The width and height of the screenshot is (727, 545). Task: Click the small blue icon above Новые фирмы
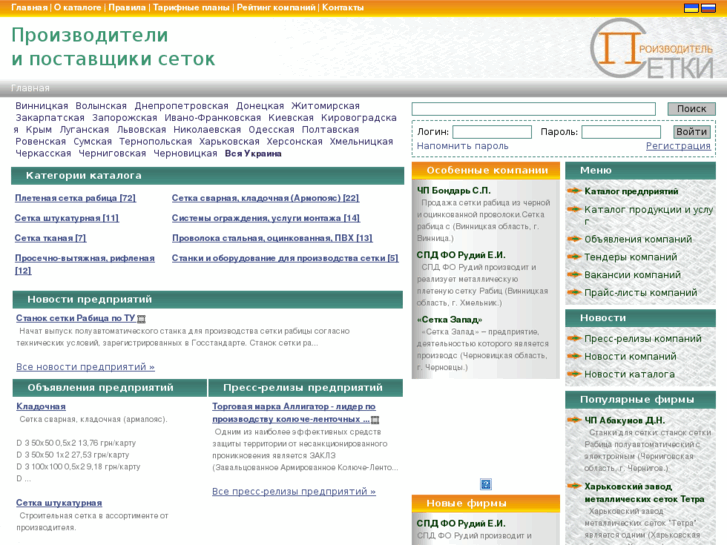pyautogui.click(x=485, y=484)
